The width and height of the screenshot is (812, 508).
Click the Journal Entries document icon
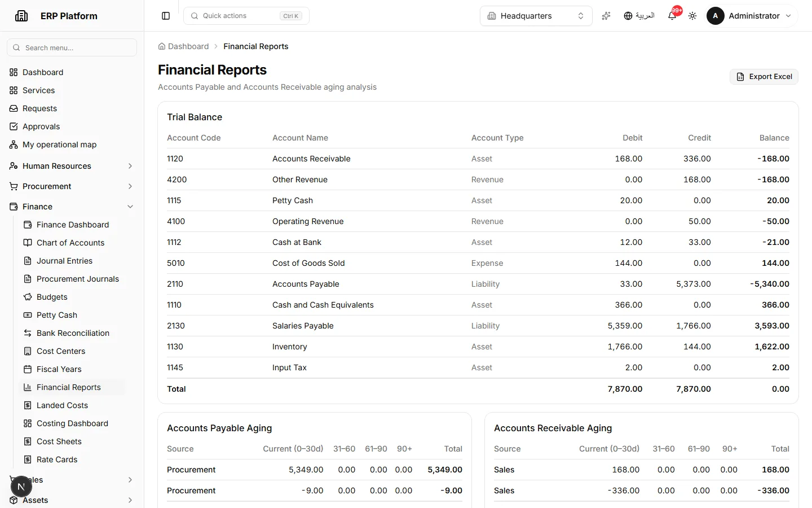(28, 261)
